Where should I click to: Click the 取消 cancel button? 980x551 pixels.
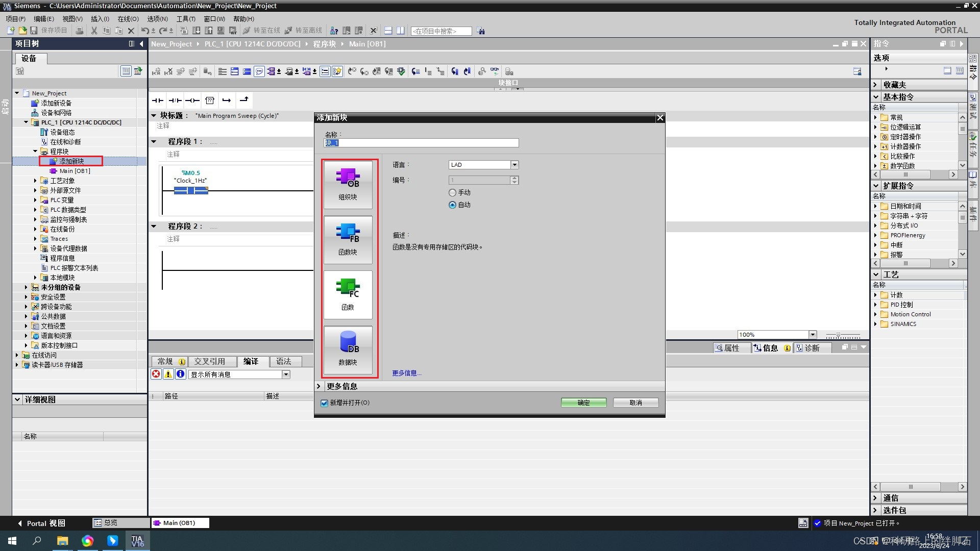(x=635, y=403)
